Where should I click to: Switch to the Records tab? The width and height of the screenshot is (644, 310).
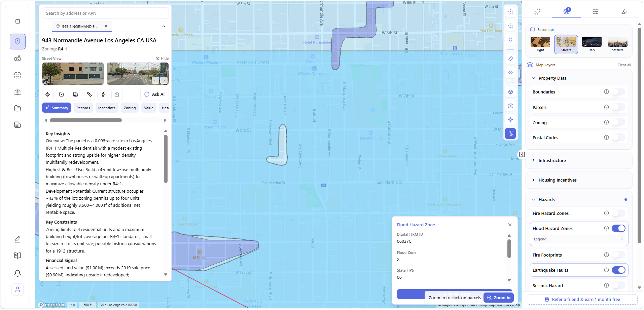pos(83,108)
